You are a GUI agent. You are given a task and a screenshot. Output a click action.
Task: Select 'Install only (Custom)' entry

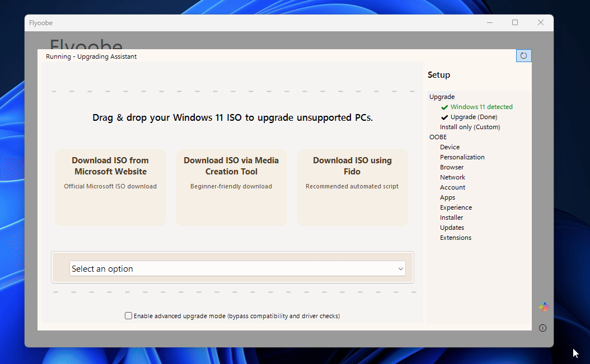(x=470, y=127)
